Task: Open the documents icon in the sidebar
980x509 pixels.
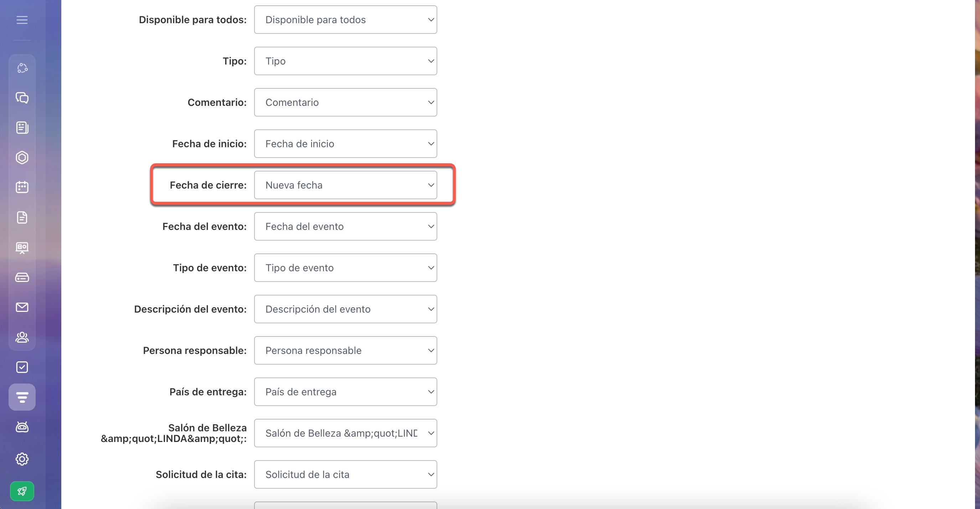Action: pos(22,217)
